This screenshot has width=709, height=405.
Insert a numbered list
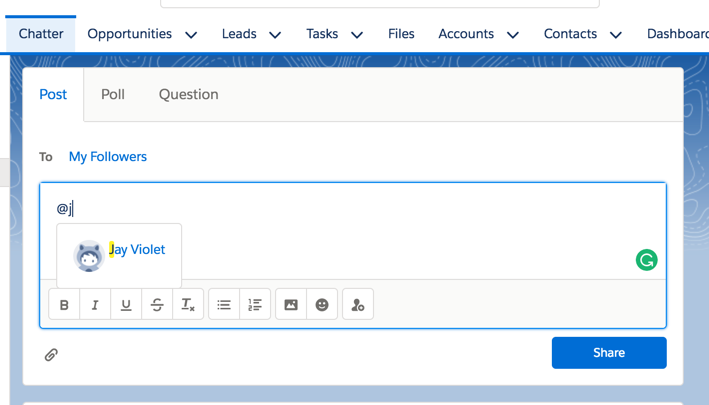pyautogui.click(x=255, y=305)
